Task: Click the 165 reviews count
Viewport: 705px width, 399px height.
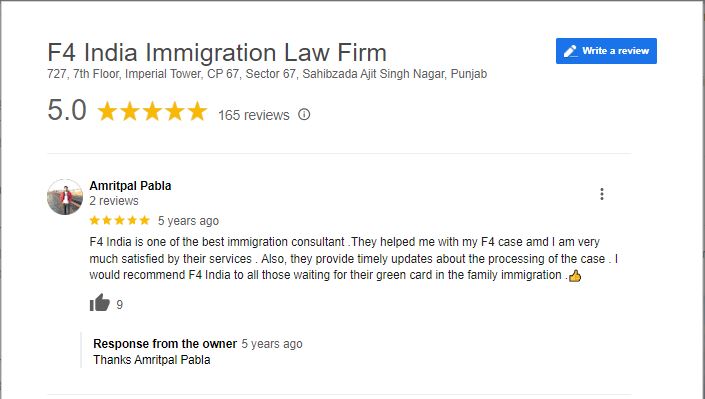Action: tap(254, 115)
